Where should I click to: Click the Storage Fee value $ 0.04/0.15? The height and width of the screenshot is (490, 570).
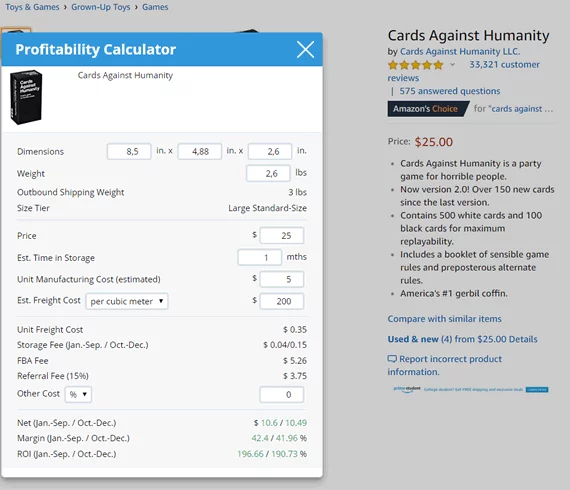pos(285,345)
